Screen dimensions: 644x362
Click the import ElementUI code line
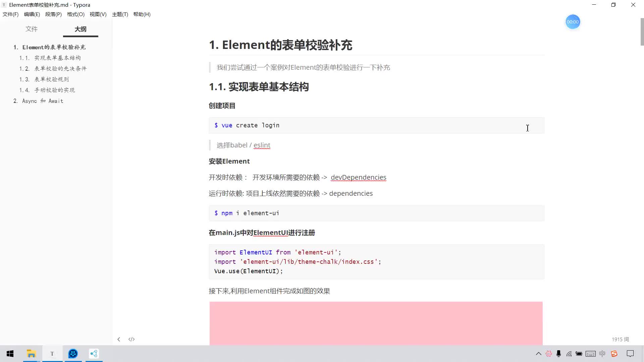[x=277, y=252]
